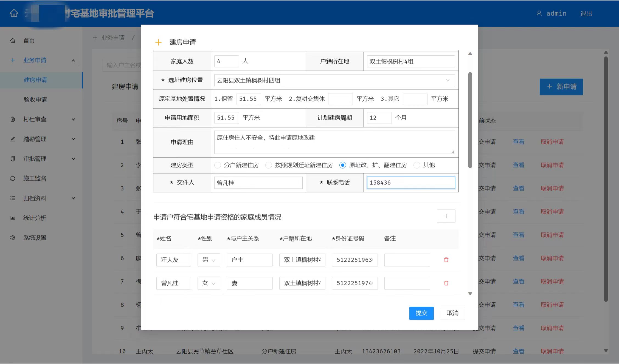Open gender dropdown for 曾凡桂

(209, 283)
